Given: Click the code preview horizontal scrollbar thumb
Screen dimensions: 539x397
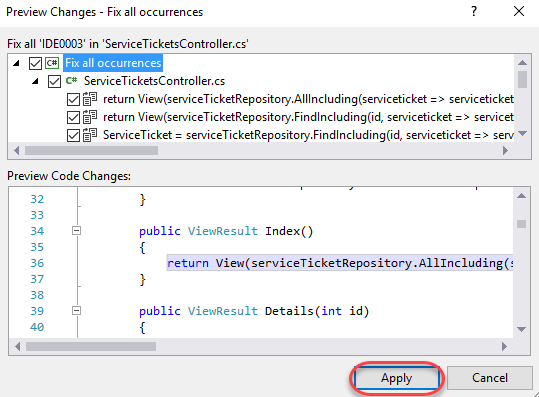Looking at the screenshot, I should [x=91, y=346].
